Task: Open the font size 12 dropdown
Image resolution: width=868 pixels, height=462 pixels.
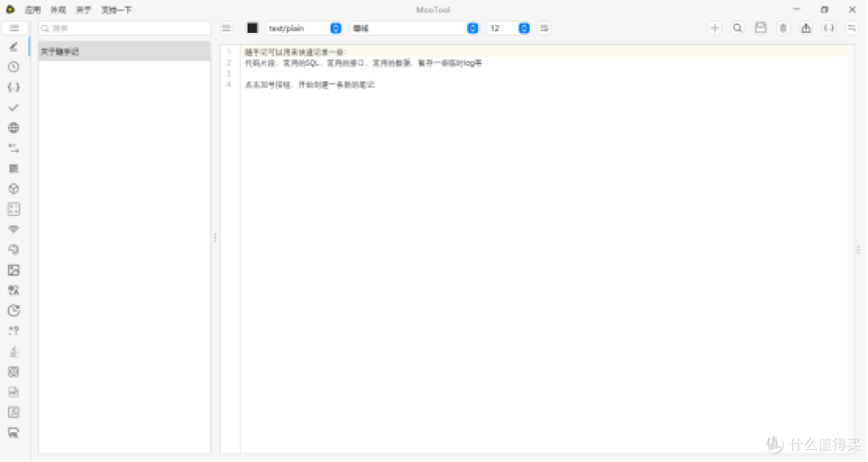Action: 508,28
